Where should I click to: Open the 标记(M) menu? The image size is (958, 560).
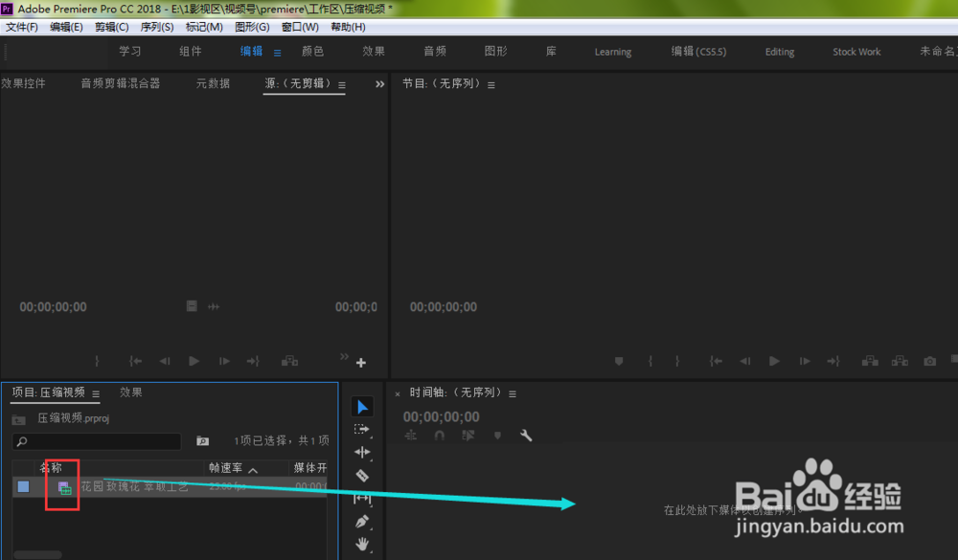[x=204, y=27]
